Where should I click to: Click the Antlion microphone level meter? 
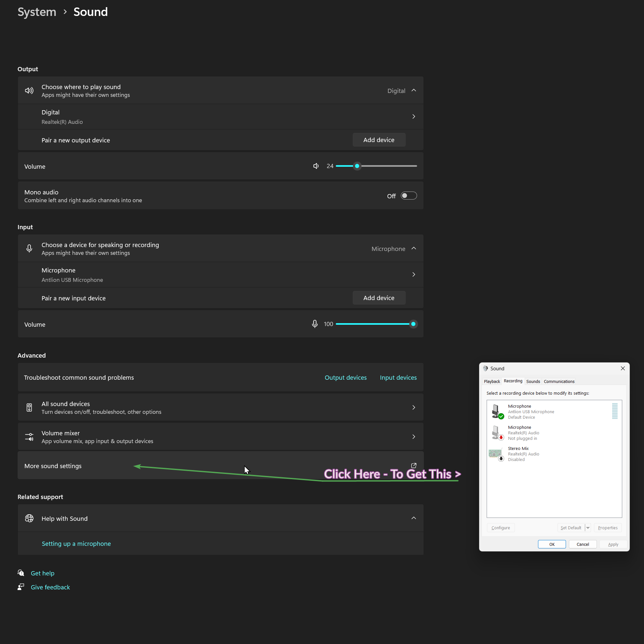[x=615, y=411]
